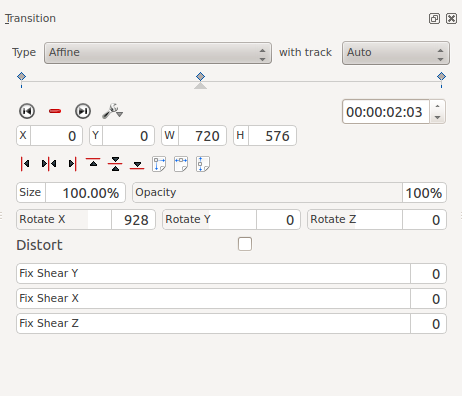Open the wrench options menu

coord(112,111)
